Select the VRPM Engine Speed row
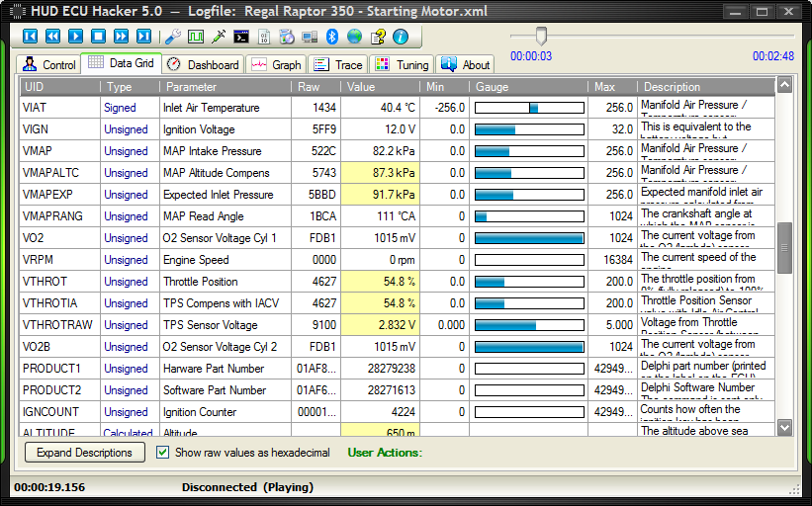812x506 pixels. click(196, 260)
